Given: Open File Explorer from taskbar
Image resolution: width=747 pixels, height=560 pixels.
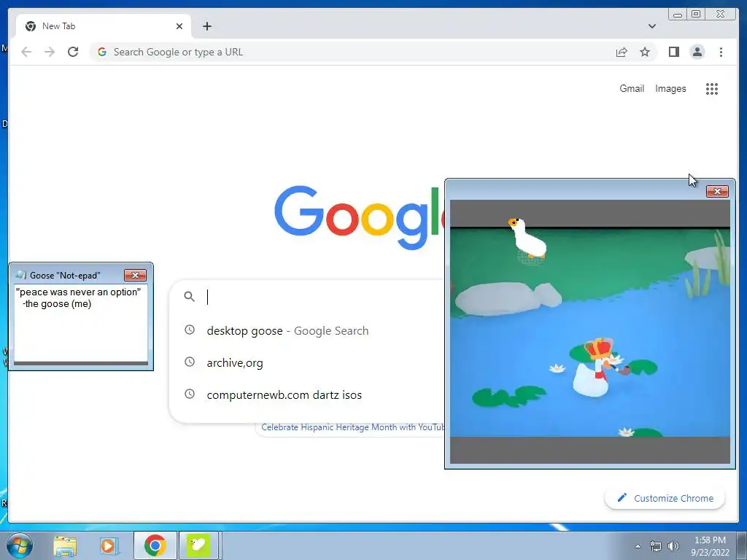Looking at the screenshot, I should pyautogui.click(x=65, y=545).
